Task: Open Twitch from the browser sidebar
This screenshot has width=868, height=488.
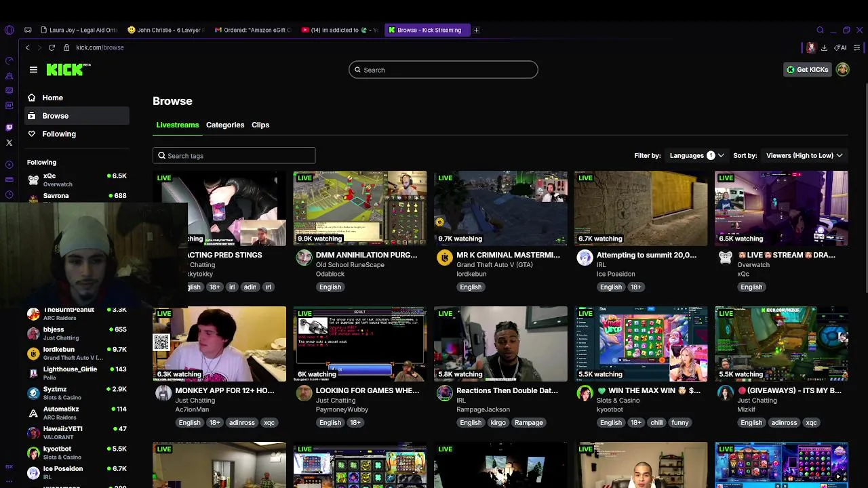Action: pyautogui.click(x=9, y=127)
